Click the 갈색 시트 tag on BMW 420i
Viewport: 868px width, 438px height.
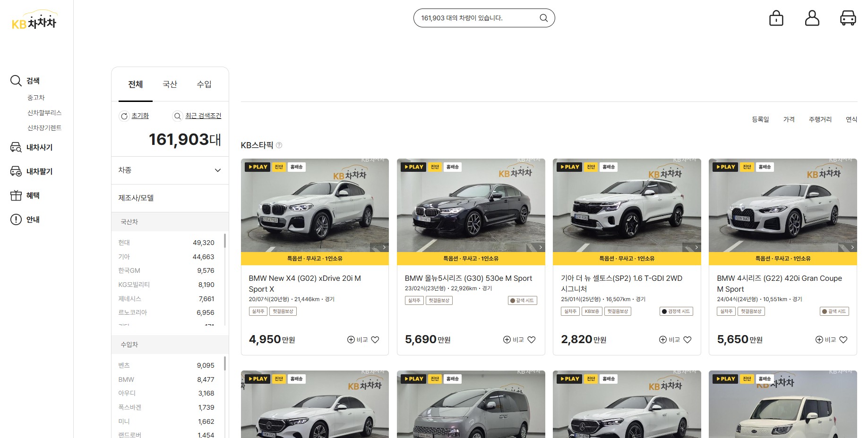tap(834, 312)
